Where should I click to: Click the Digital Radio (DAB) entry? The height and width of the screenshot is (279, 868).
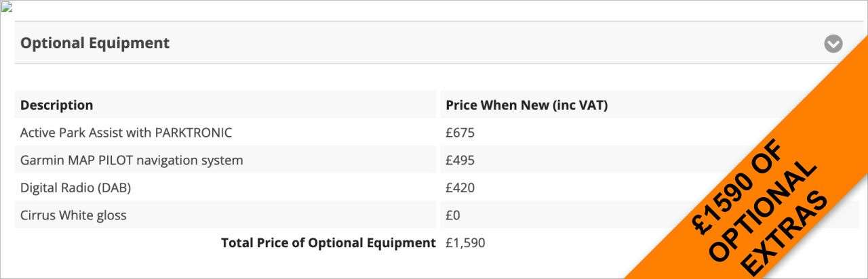[x=75, y=188]
